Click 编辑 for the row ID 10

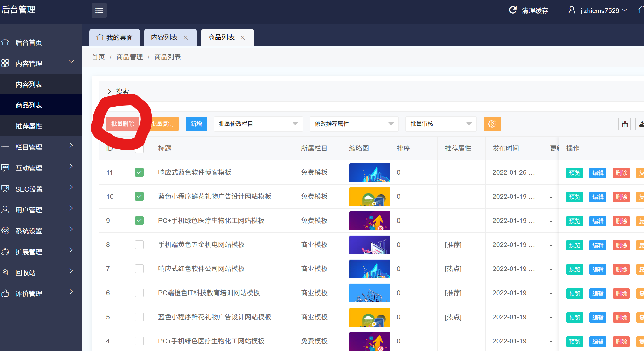point(598,197)
